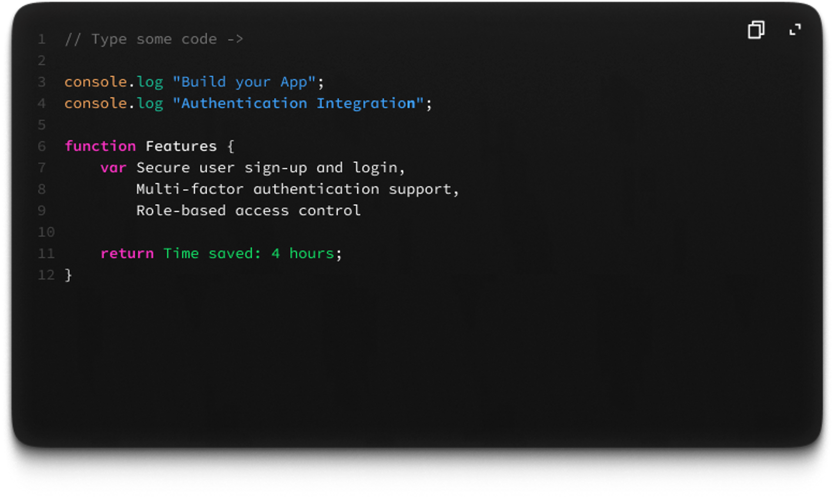Click 'log' on line 4
835x504 pixels.
(x=150, y=103)
